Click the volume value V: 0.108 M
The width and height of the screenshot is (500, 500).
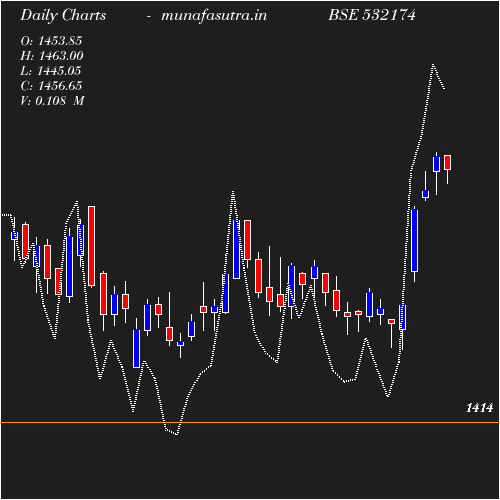coord(52,100)
